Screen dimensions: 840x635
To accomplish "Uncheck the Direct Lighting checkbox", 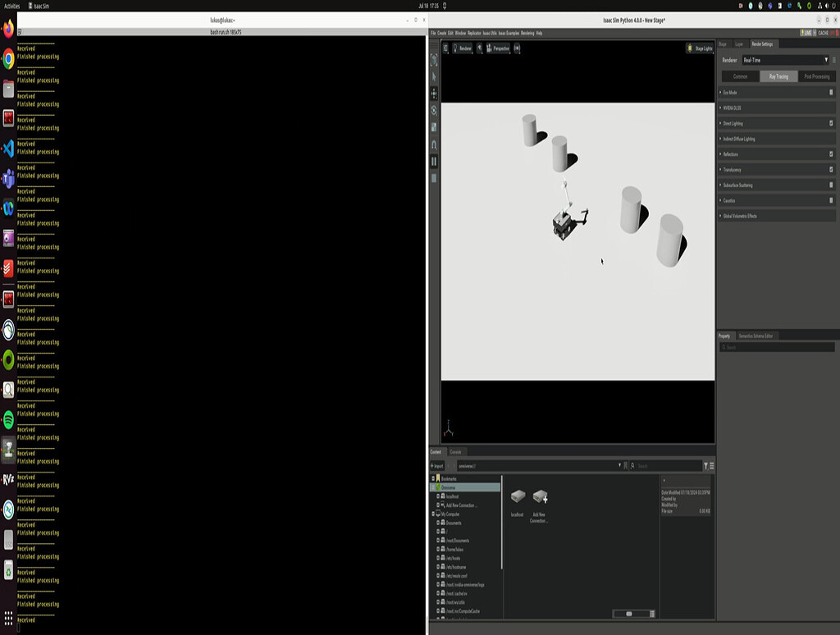I will 831,122.
